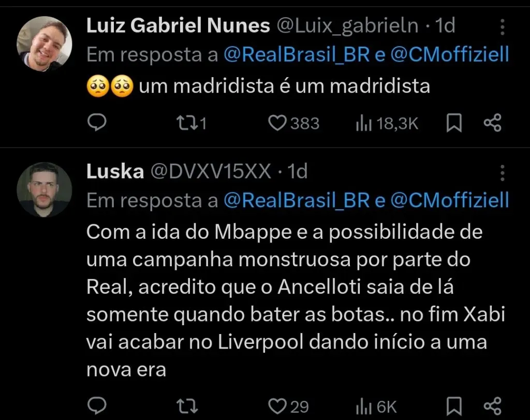Open the reply composer on Luiz Gabriel's tweet
The height and width of the screenshot is (420, 530).
(x=97, y=123)
